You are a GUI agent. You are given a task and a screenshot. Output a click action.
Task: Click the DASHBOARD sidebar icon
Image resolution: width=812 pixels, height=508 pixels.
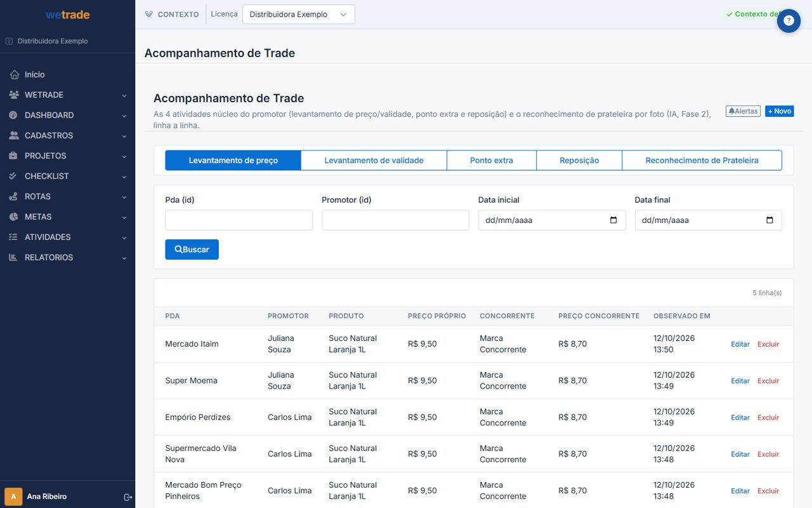tap(14, 115)
